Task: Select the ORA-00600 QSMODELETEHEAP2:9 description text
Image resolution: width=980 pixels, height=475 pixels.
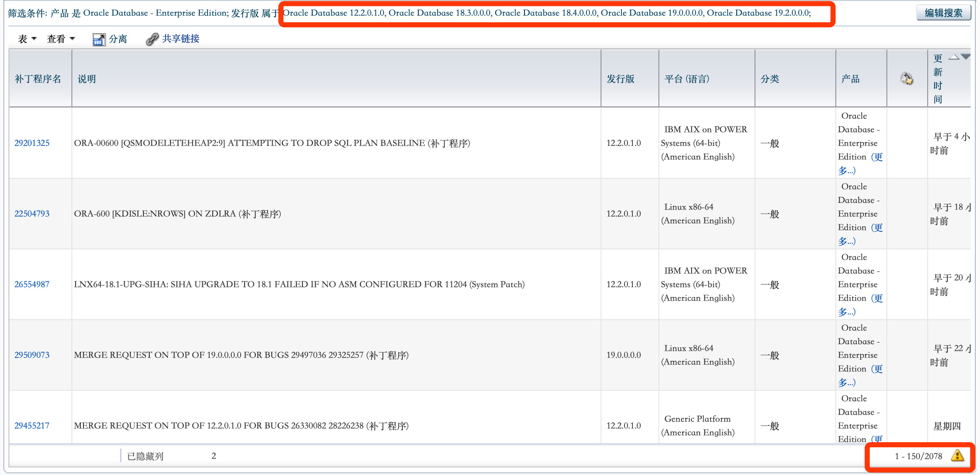Action: [272, 143]
